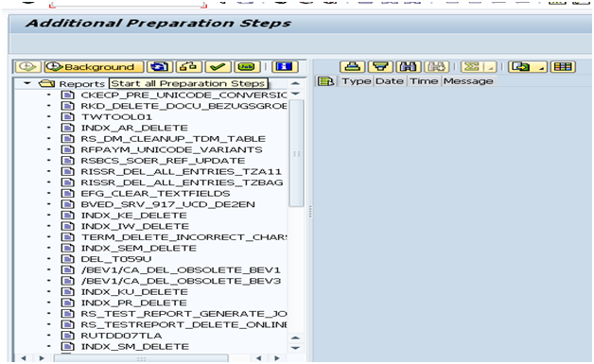594x364 pixels.
Task: Collapse the Reports folder node
Action: [x=26, y=83]
